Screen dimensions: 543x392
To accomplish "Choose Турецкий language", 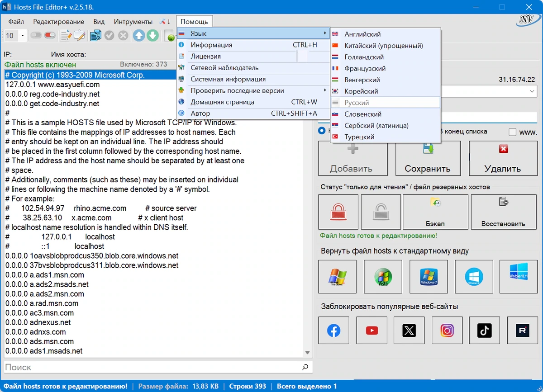I will tap(386, 137).
